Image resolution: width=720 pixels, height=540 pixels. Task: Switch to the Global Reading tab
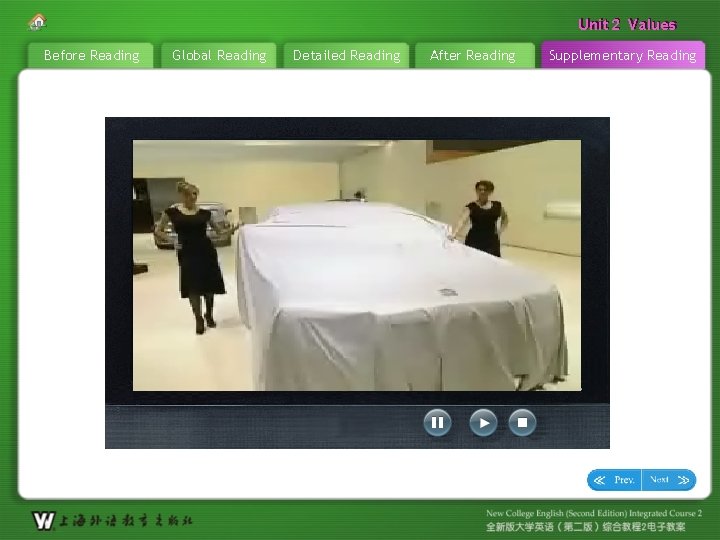pos(219,56)
